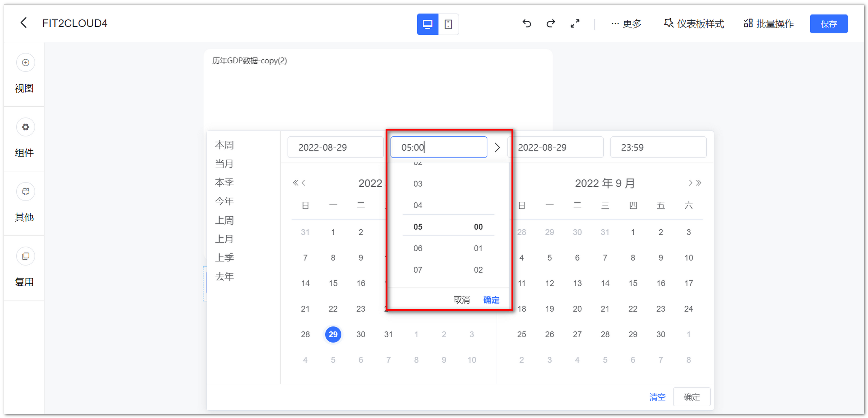Select August 15 in left calendar
The width and height of the screenshot is (868, 418).
click(333, 283)
